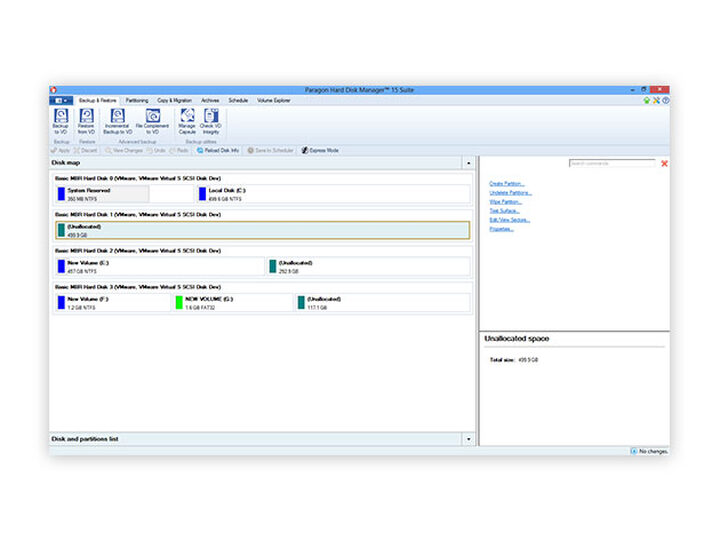Viewport: 720px width, 541px height.
Task: Switch to the Partitioning tab
Action: (x=137, y=101)
